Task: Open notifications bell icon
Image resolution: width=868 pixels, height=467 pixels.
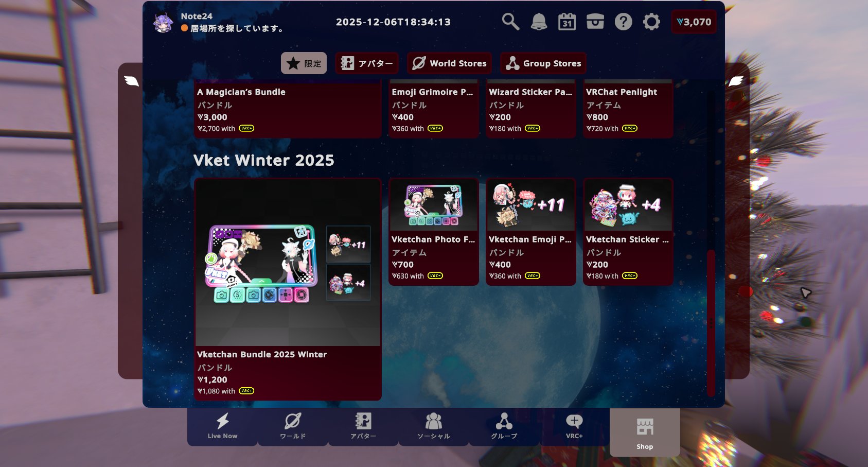Action: [539, 22]
